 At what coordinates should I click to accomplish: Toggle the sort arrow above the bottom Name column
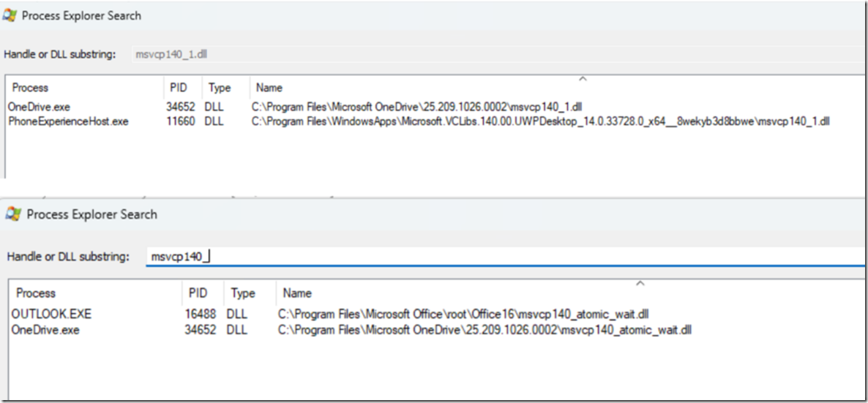point(640,283)
